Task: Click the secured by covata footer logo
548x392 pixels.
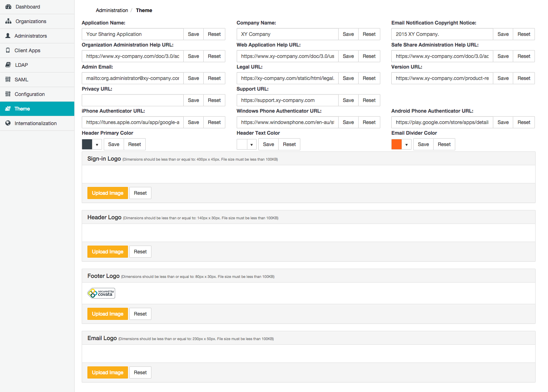Action: [x=101, y=293]
